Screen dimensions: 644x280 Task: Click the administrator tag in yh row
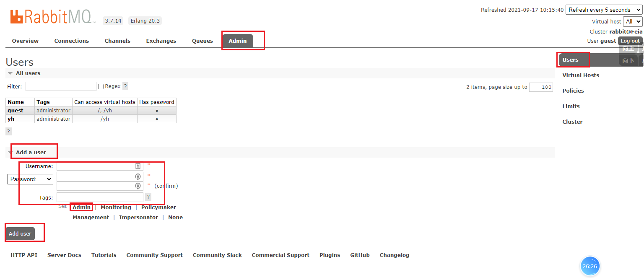pyautogui.click(x=53, y=119)
